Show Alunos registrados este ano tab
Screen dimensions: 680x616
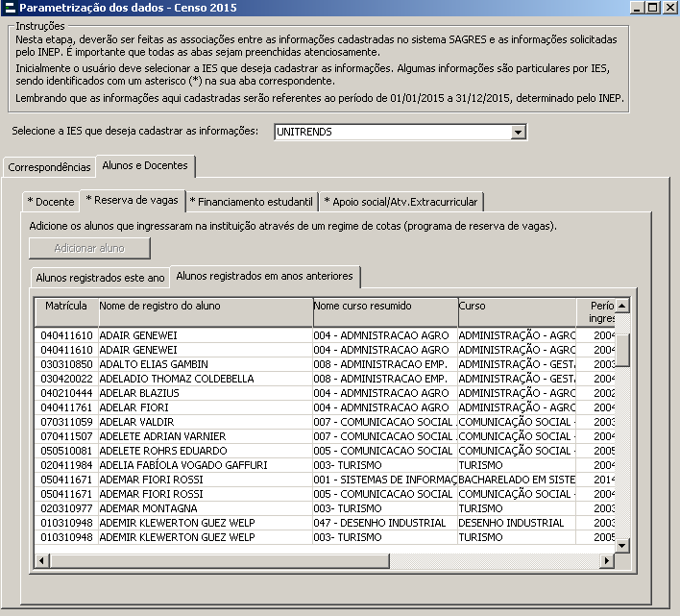click(100, 278)
